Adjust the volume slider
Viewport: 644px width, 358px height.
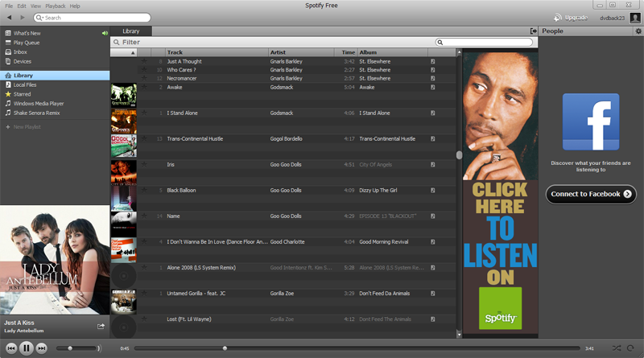(76, 348)
